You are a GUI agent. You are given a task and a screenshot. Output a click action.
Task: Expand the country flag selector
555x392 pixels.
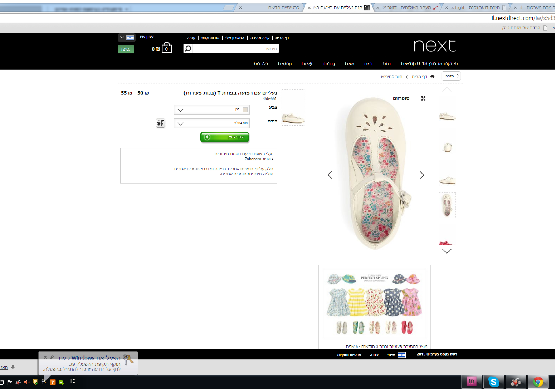[126, 38]
